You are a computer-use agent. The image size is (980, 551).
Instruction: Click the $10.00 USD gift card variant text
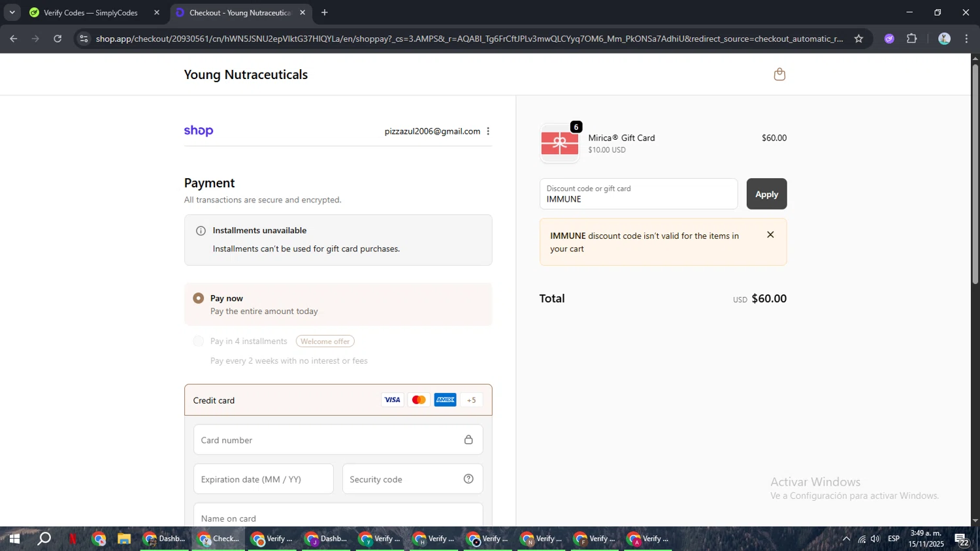pyautogui.click(x=607, y=150)
